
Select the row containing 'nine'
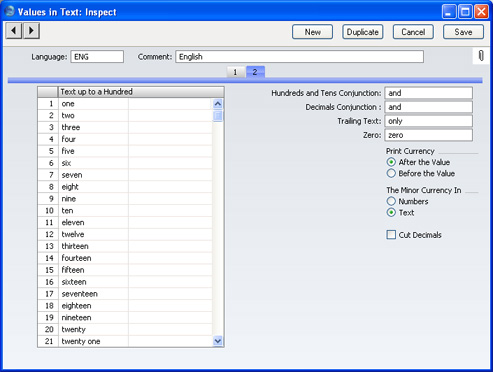coord(125,199)
